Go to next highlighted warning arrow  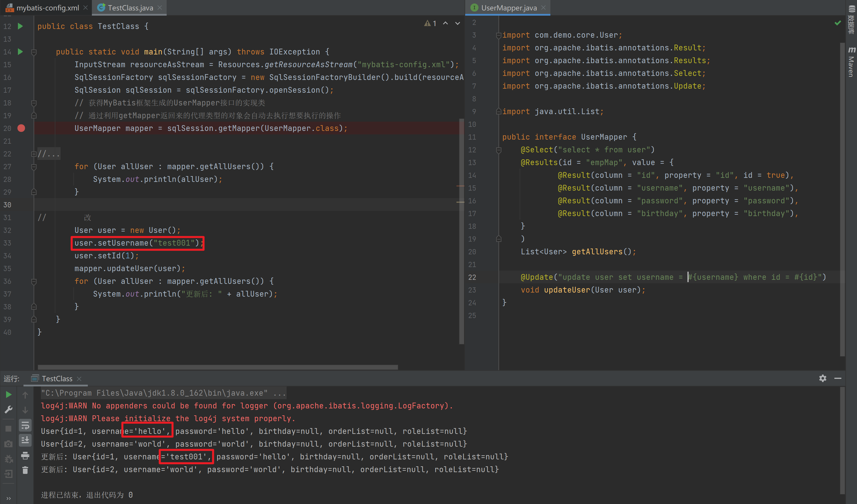pyautogui.click(x=457, y=23)
